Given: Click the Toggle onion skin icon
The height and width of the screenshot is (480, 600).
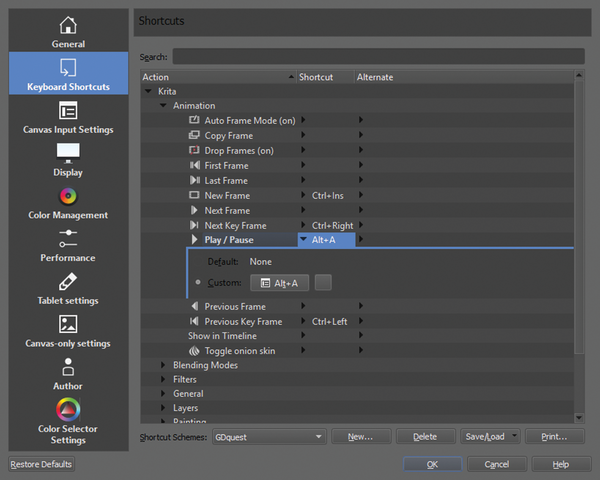Looking at the screenshot, I should (194, 351).
